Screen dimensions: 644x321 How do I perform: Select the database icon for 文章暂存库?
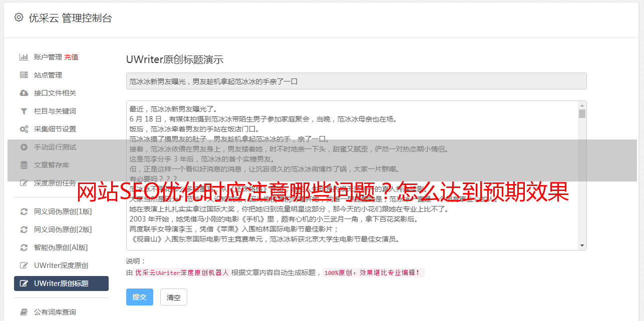[24, 165]
